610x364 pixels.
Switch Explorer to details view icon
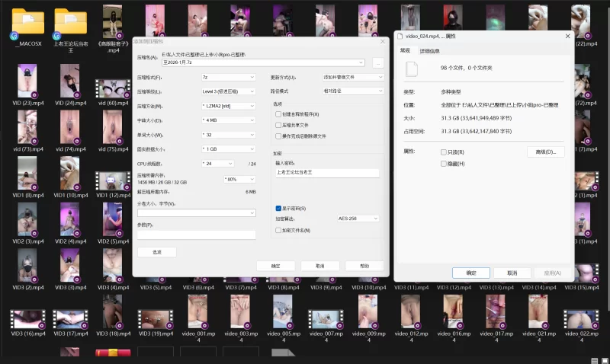pos(595,361)
